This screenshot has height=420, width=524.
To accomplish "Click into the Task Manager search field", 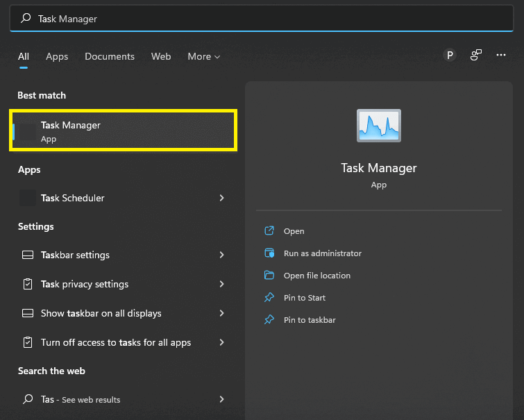I will tap(264, 19).
